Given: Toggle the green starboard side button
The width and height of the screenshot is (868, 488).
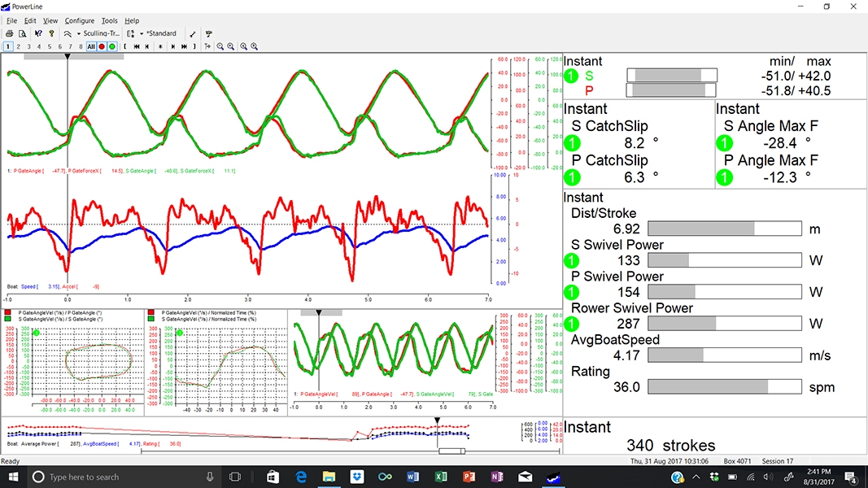Looking at the screenshot, I should click(112, 46).
